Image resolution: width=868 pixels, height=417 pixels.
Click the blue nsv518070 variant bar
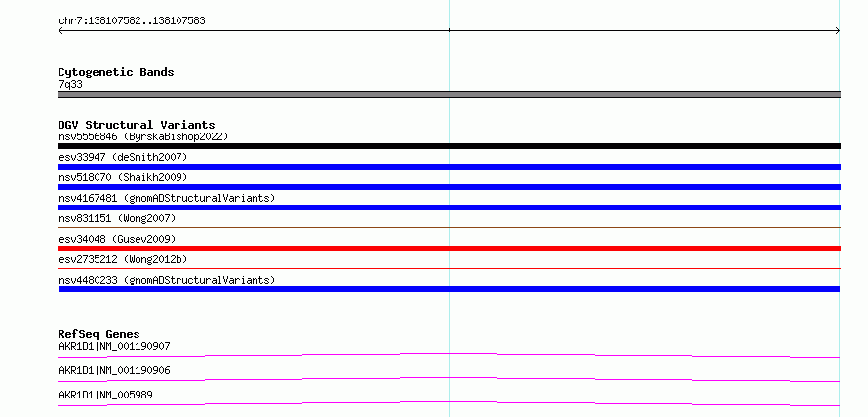[x=449, y=187]
